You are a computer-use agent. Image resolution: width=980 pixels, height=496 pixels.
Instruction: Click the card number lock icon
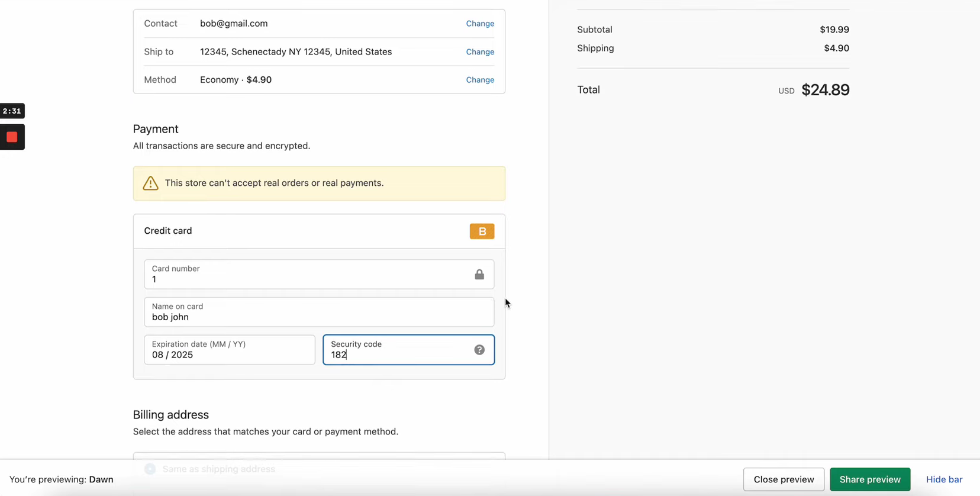pyautogui.click(x=479, y=275)
